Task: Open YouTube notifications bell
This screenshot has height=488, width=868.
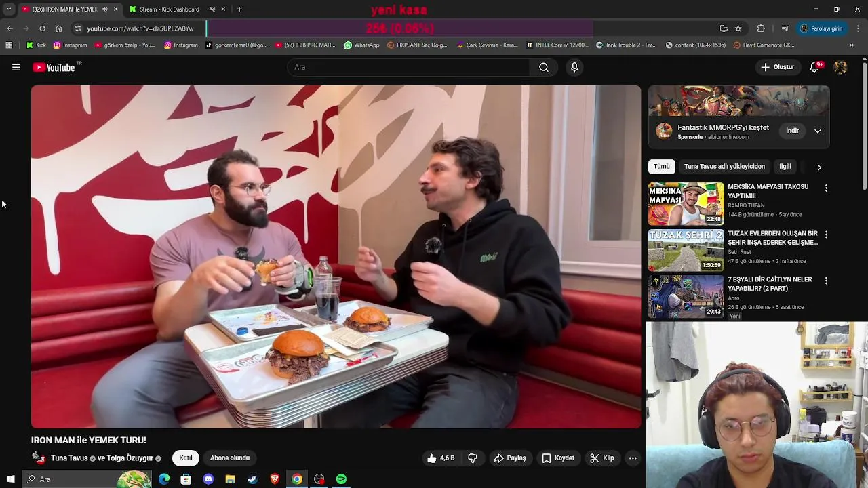Action: point(814,67)
